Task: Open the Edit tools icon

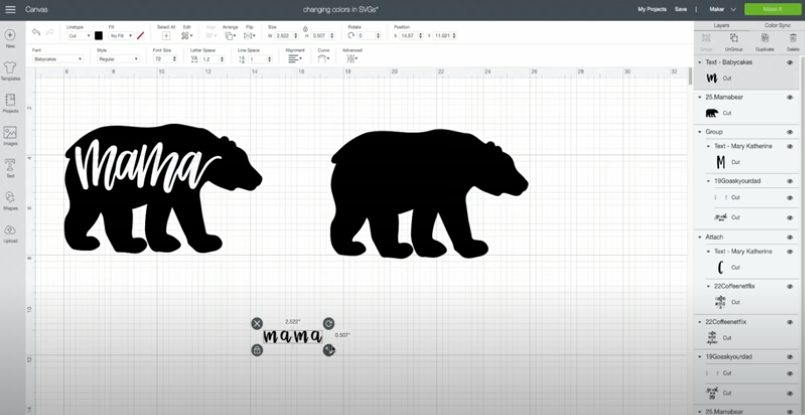Action: pyautogui.click(x=186, y=35)
